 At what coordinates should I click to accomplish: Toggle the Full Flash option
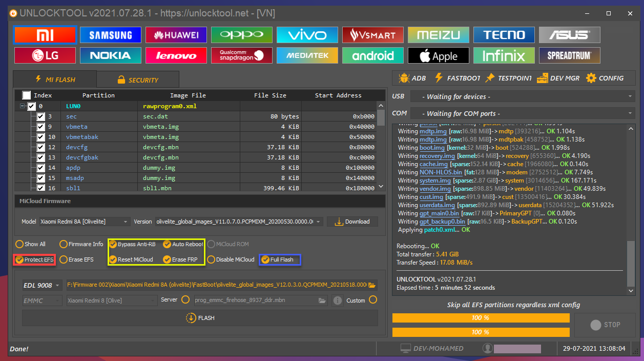265,259
